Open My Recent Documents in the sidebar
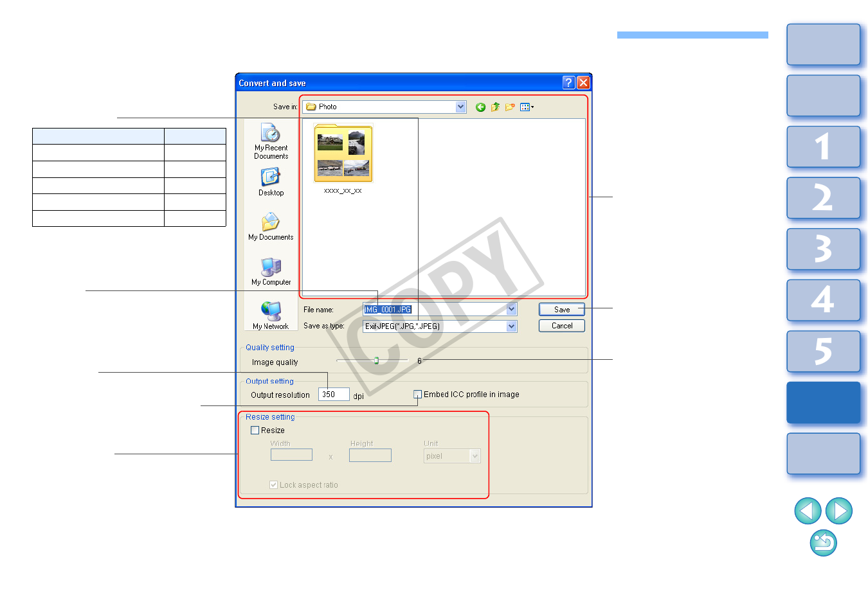 [271, 141]
